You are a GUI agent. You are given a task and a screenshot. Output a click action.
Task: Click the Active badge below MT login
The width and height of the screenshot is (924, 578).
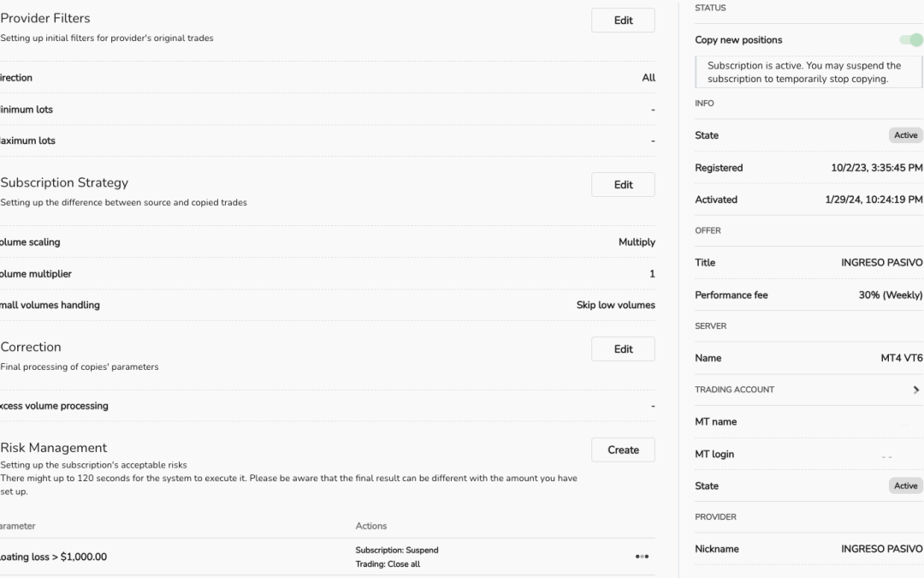pos(905,486)
